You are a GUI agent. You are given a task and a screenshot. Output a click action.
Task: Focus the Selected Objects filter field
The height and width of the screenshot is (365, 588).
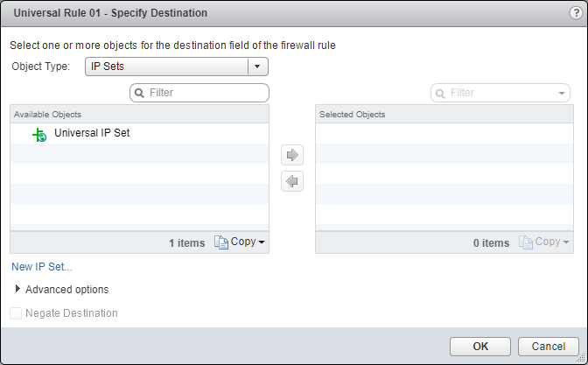click(x=500, y=93)
